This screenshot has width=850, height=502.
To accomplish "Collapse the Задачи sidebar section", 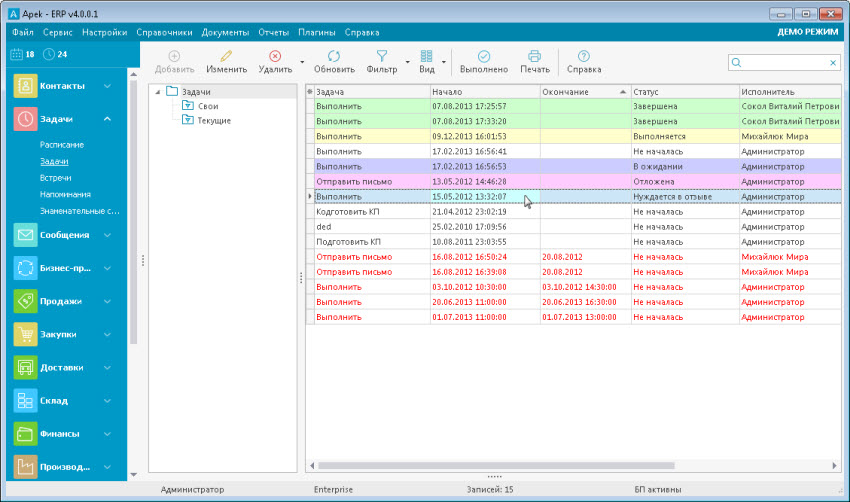I will (107, 119).
